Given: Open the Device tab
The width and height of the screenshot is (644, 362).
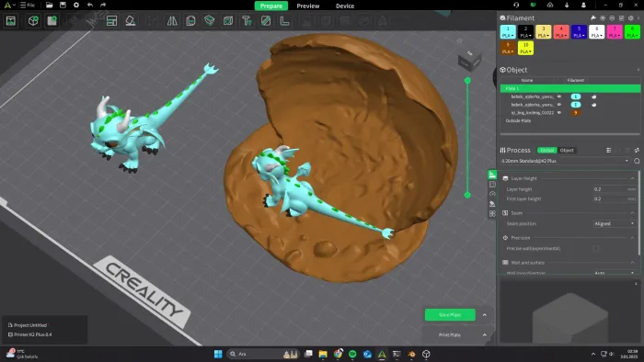Looking at the screenshot, I should (x=345, y=6).
